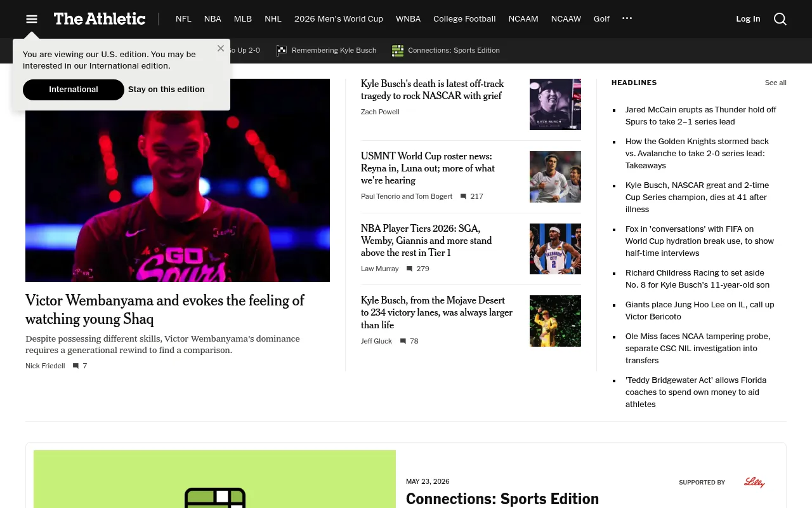This screenshot has height=508, width=812.
Task: Click the checkered flag icon beside Kyle Busch
Action: 282,51
